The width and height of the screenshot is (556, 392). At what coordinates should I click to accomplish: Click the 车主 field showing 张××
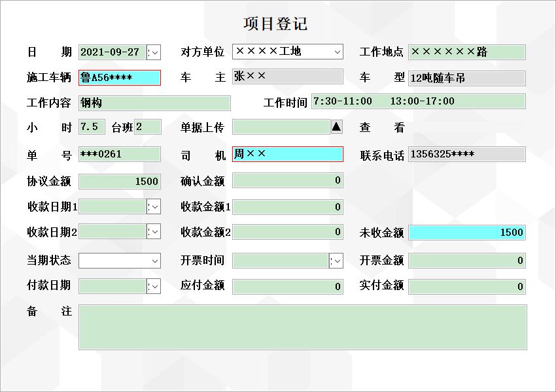coord(288,76)
